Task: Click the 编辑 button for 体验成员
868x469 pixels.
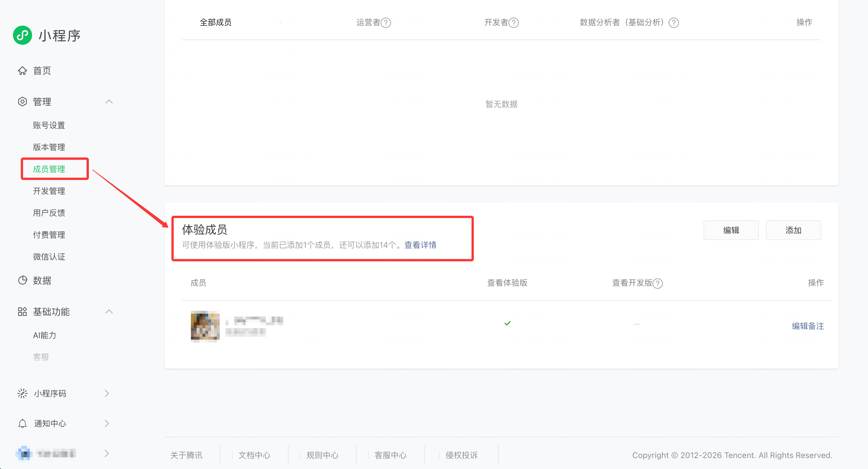Action: (731, 230)
